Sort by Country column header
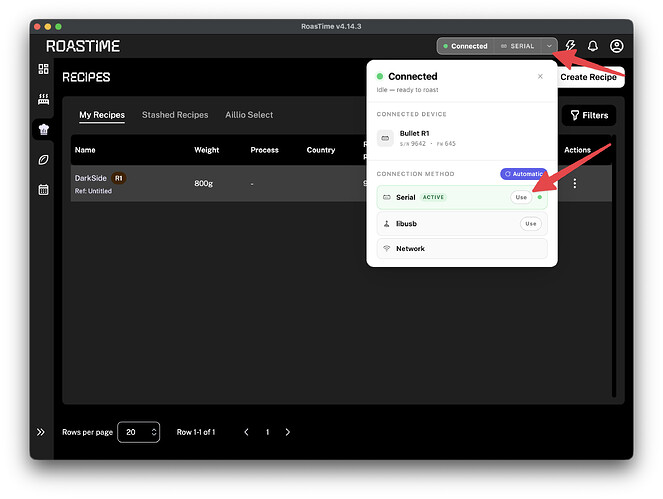This screenshot has width=663, height=499. click(x=321, y=150)
